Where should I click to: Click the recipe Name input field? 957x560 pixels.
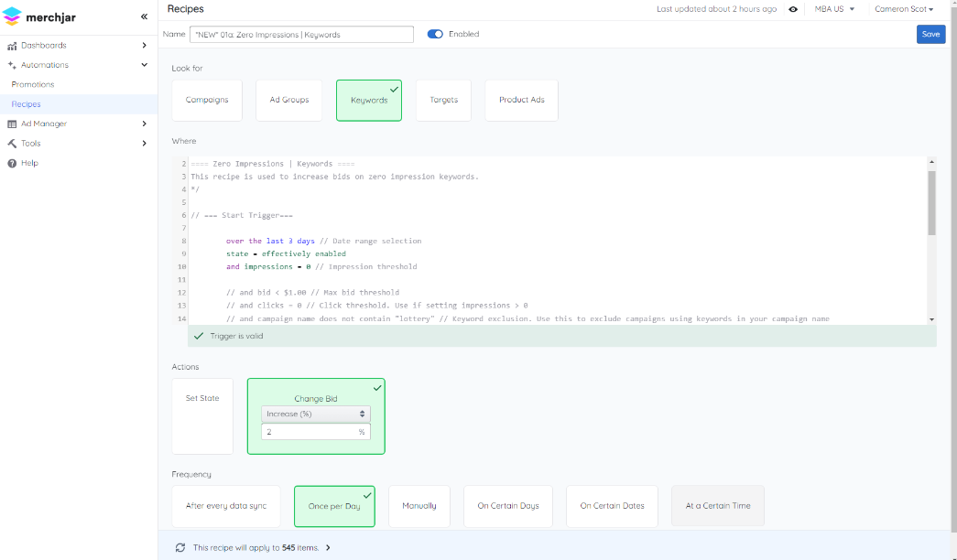pos(301,34)
